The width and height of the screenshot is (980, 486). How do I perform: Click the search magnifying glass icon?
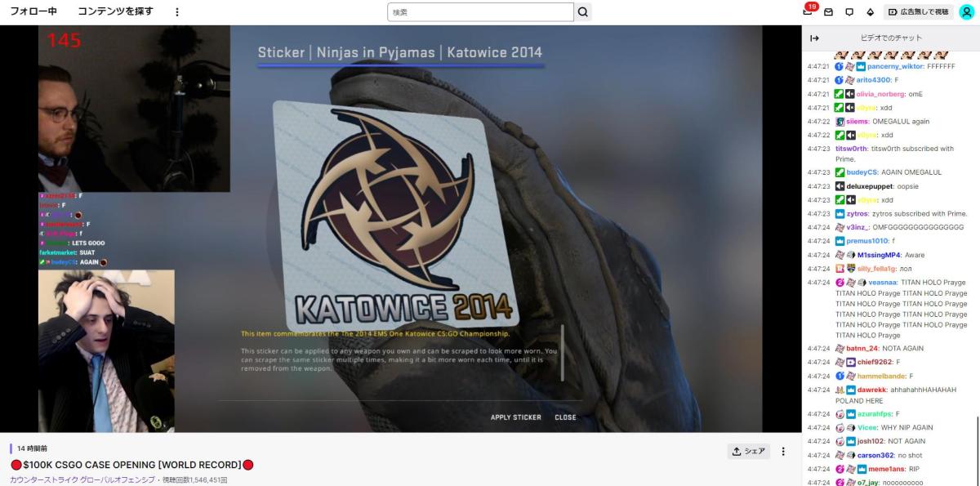click(x=582, y=12)
